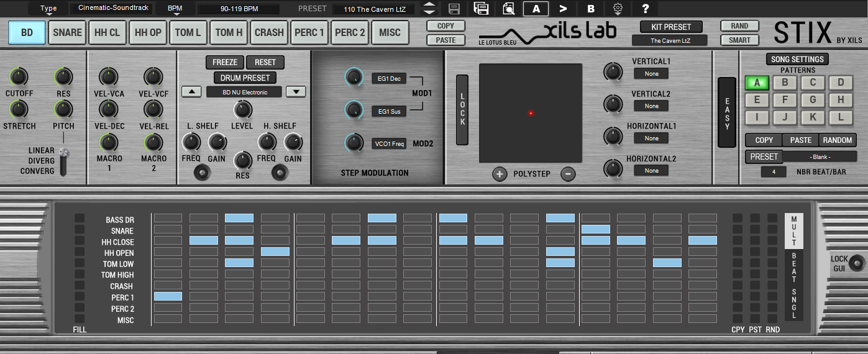
Task: Toggle the active step in SNARE row
Action: tap(596, 229)
